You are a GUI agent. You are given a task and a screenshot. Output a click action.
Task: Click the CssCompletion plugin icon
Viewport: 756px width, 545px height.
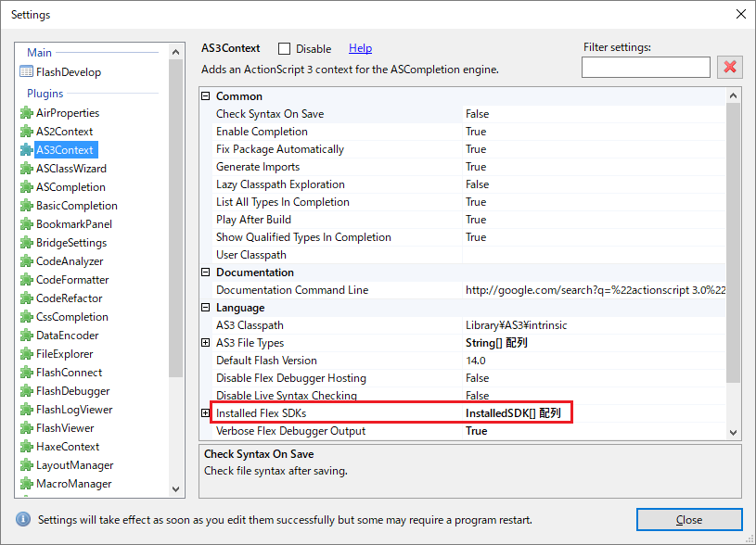pos(27,317)
